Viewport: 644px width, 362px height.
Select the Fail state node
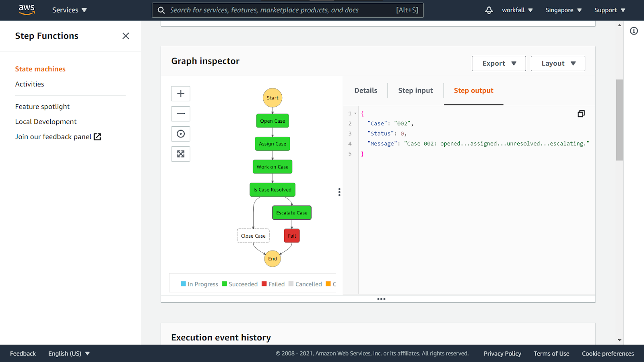pos(292,236)
